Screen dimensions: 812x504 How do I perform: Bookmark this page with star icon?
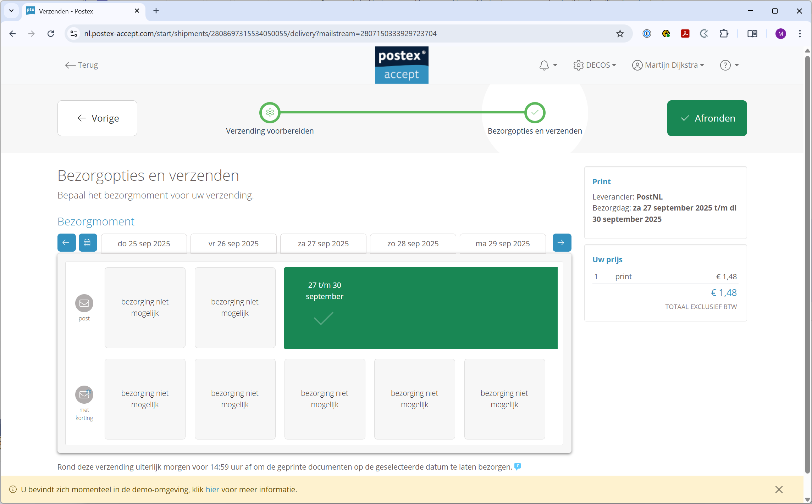tap(620, 34)
